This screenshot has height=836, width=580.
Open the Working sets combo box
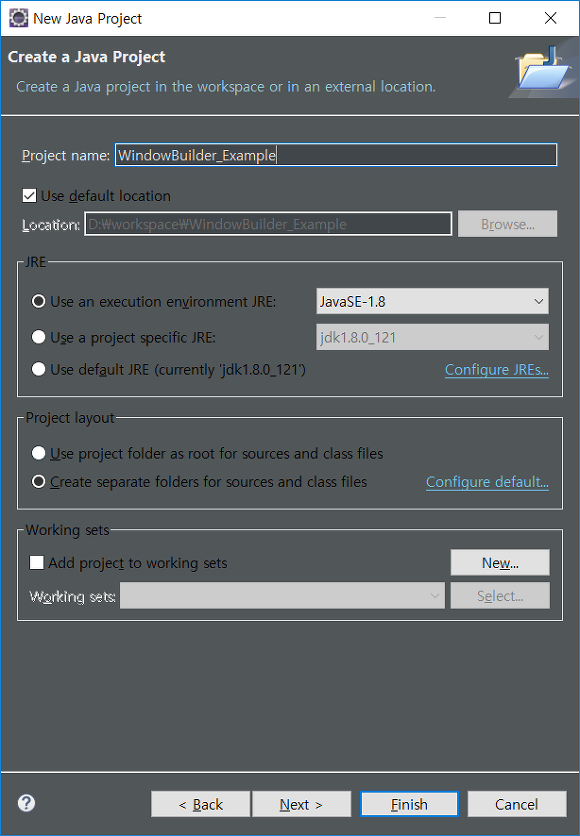[283, 595]
